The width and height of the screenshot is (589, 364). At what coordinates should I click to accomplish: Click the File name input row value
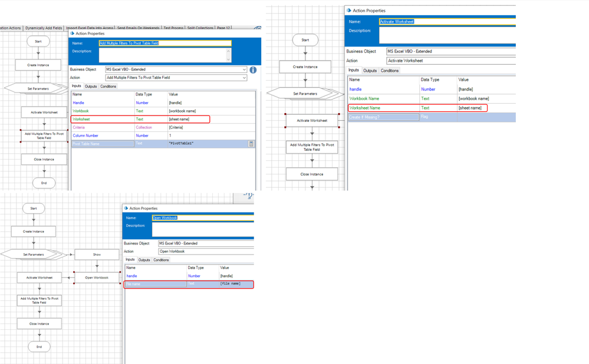236,284
